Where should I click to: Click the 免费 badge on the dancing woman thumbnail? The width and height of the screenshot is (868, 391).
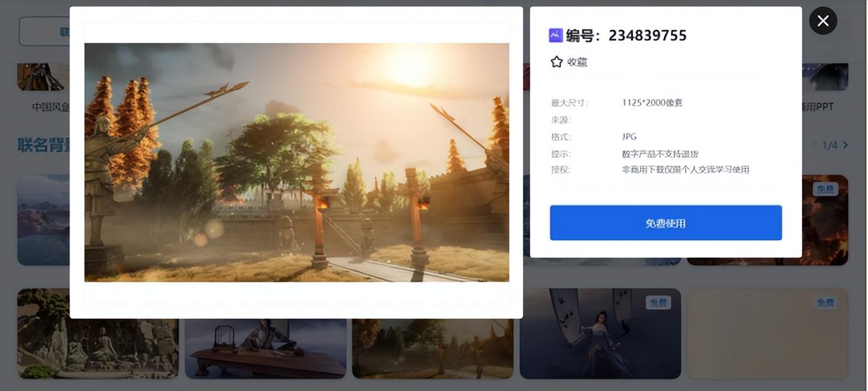pyautogui.click(x=658, y=303)
